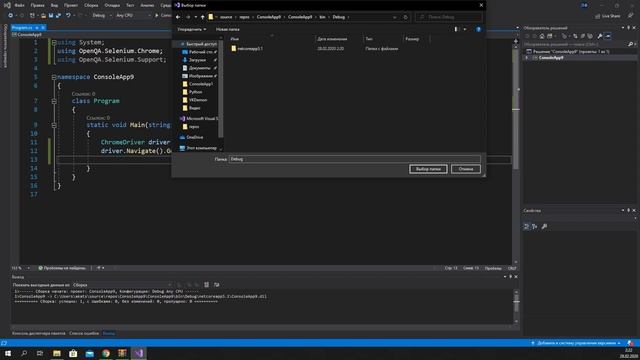
Task: Sort by Тип column header
Action: click(x=369, y=39)
